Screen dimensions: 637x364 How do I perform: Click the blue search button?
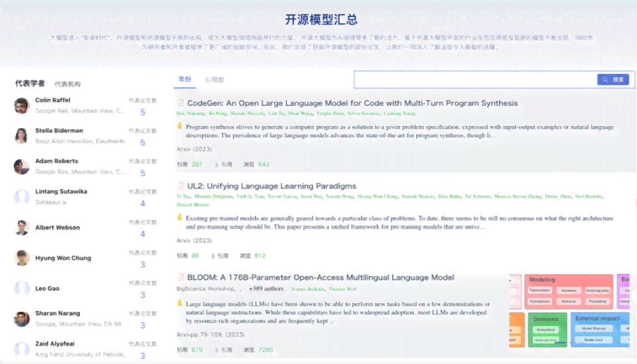pos(613,80)
